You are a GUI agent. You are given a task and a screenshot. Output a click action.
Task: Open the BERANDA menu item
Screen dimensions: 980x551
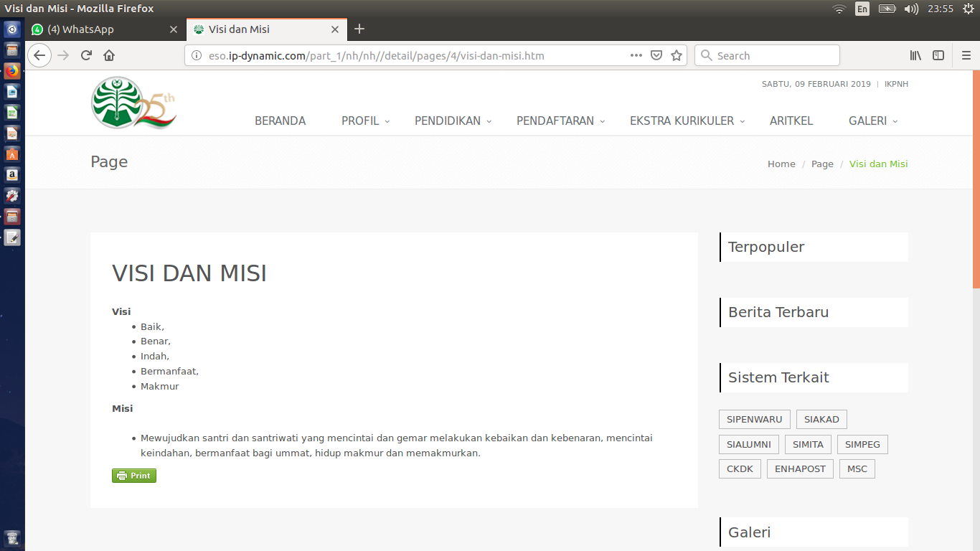[280, 121]
